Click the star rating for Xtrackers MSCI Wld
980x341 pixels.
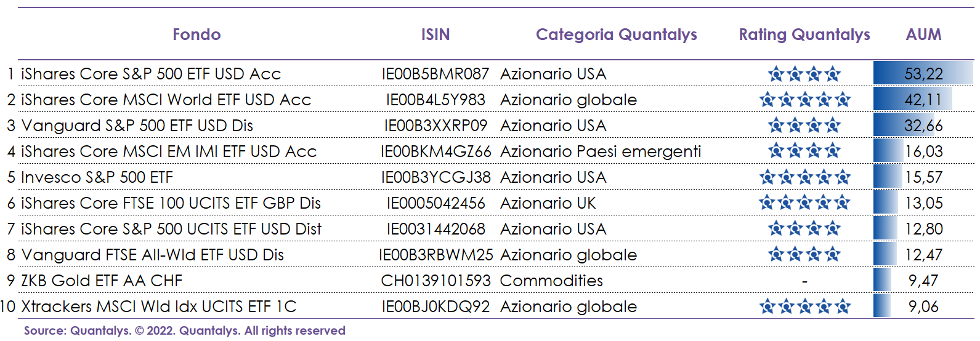tap(804, 307)
